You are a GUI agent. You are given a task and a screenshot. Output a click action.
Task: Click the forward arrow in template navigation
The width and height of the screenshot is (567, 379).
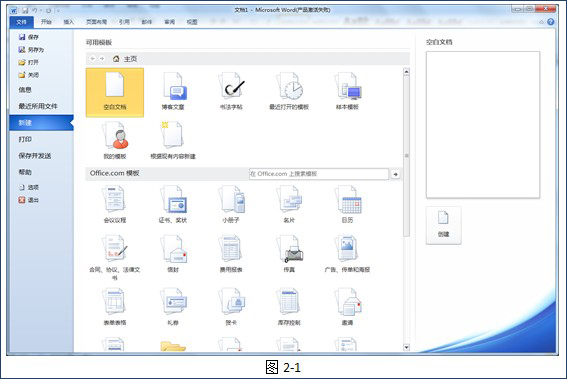coord(102,59)
